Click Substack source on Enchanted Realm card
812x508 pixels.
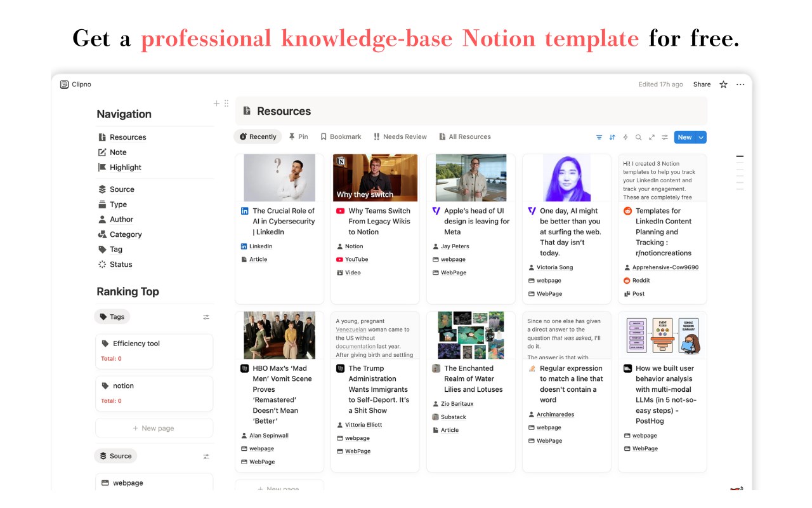[x=454, y=417]
